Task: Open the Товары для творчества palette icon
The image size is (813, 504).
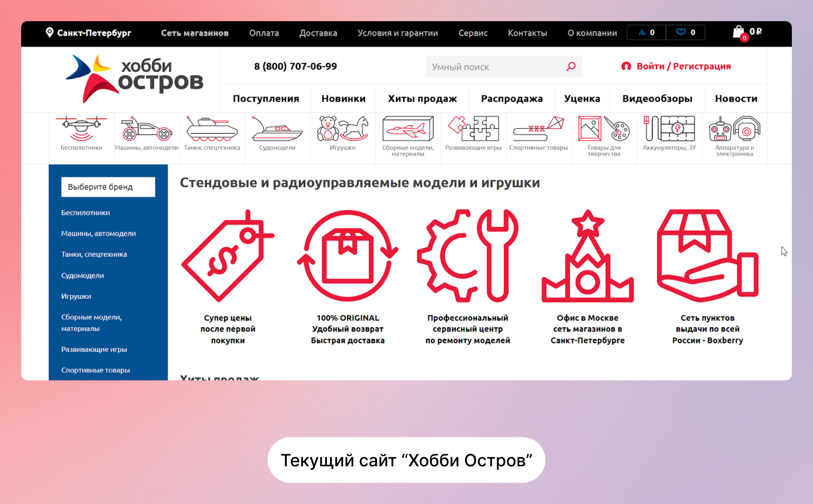Action: (604, 129)
